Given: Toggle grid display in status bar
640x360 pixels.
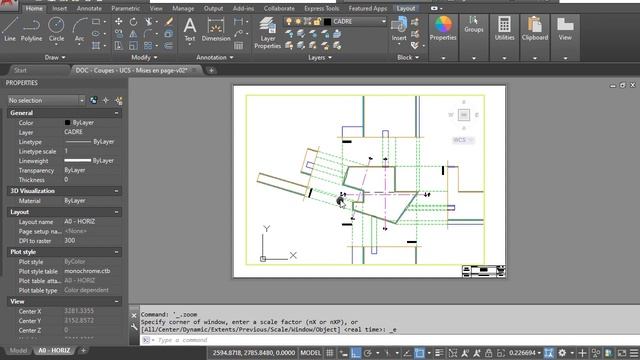Looking at the screenshot, I should pos(330,353).
